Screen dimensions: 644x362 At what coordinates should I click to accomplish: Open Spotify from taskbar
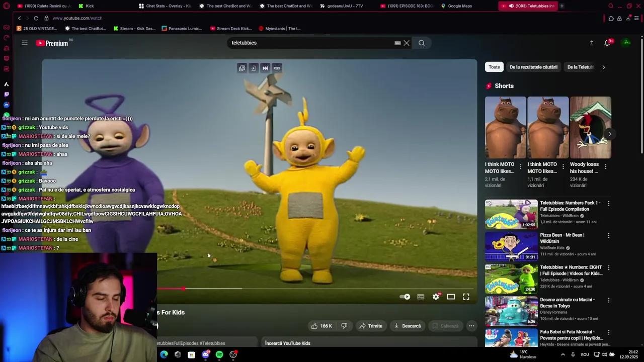pos(219,354)
